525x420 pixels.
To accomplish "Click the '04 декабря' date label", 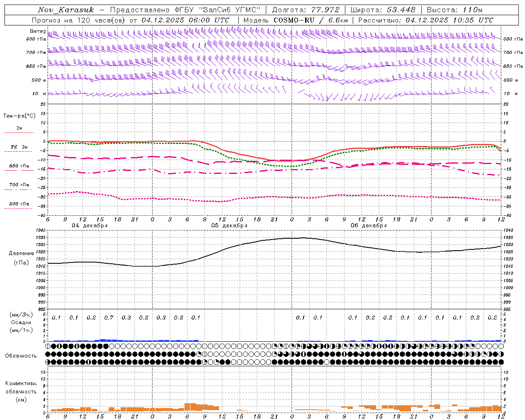I will 90,226.
